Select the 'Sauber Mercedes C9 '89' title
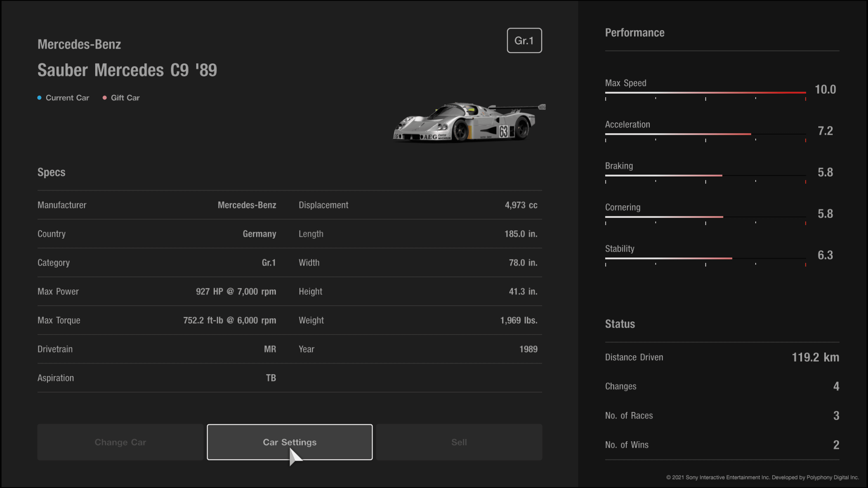The height and width of the screenshot is (488, 868). 127,70
